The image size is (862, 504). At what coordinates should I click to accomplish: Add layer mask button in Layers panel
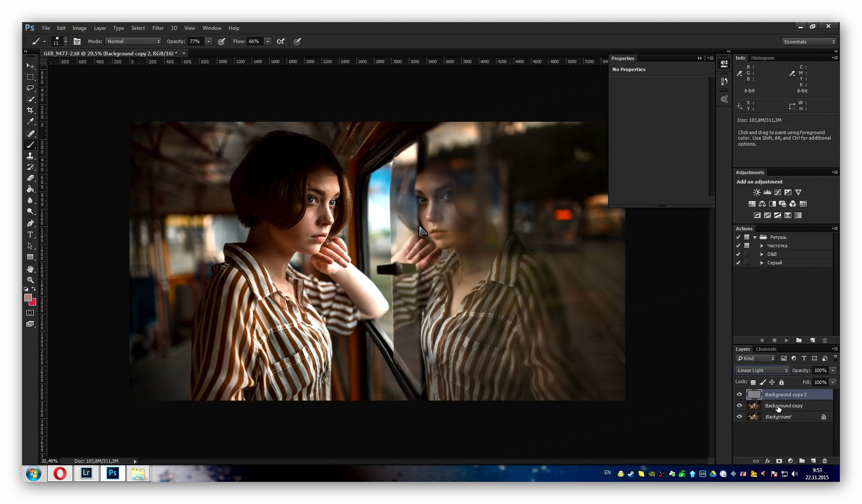[779, 461]
